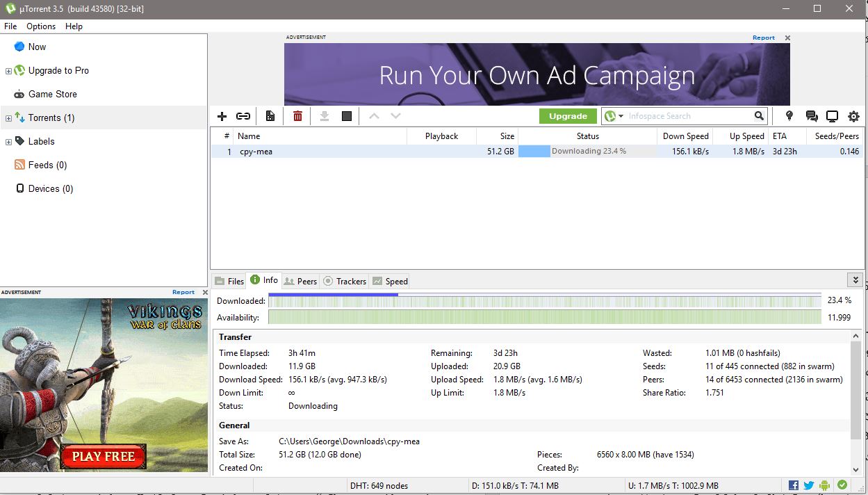Switch to the Trackers tab
Viewport: 868px width, 495px height.
tap(345, 281)
